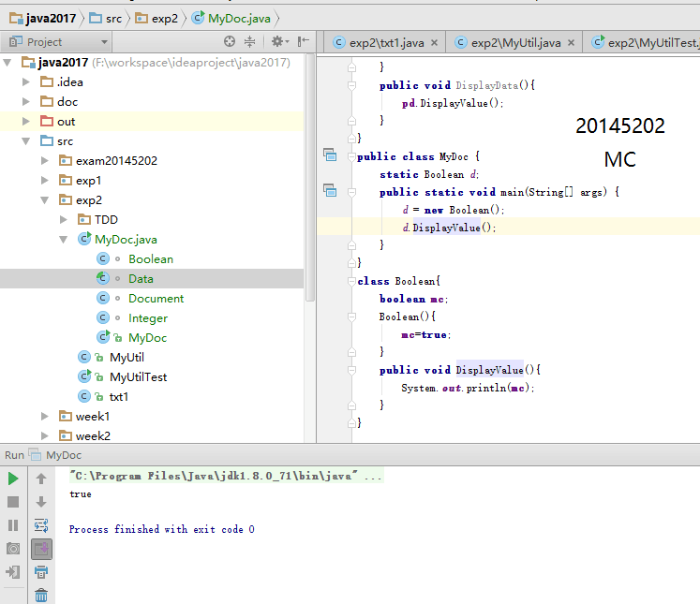Click Scroll from source target icon

pyautogui.click(x=230, y=41)
